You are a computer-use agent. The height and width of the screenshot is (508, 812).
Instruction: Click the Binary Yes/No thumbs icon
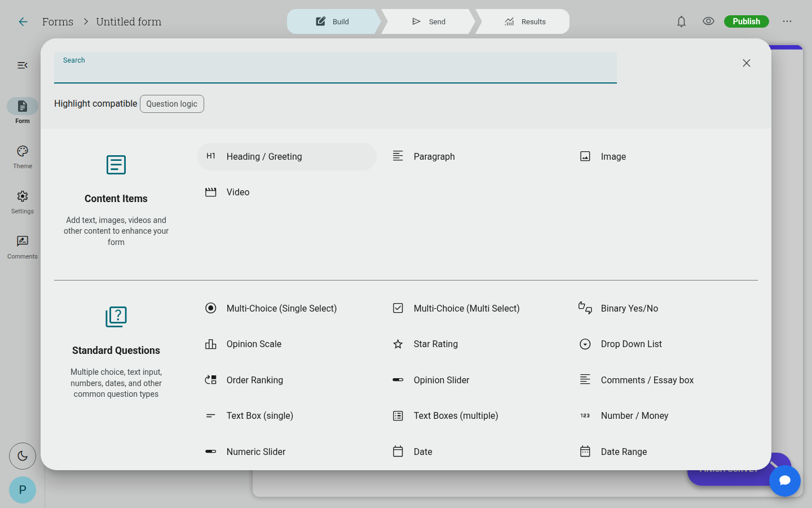click(585, 308)
